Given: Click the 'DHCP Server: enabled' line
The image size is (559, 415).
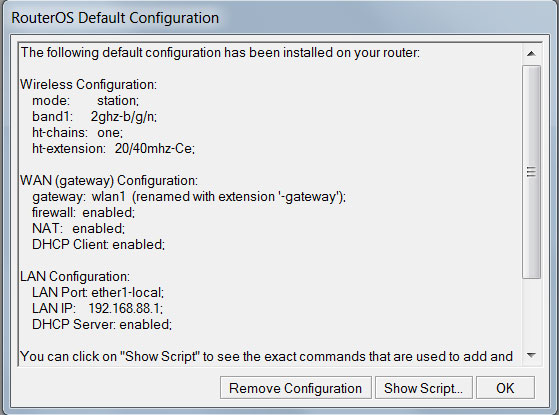Looking at the screenshot, I should point(102,324).
